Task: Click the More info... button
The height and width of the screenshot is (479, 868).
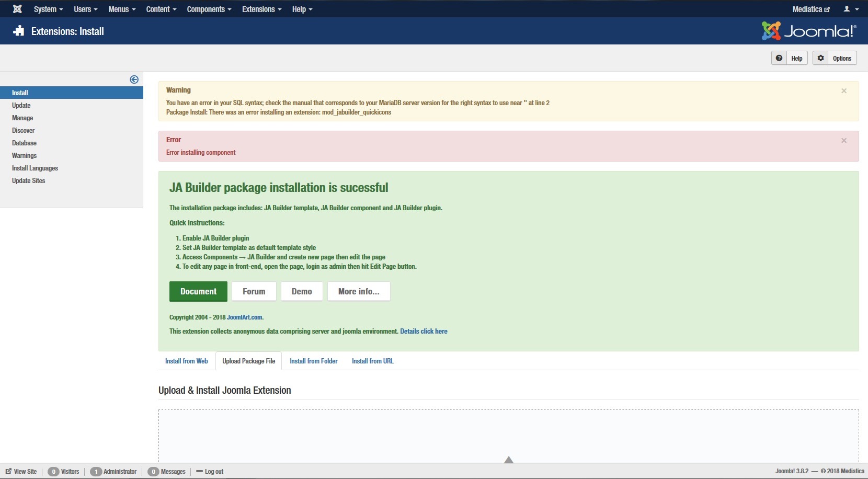Action: tap(359, 291)
